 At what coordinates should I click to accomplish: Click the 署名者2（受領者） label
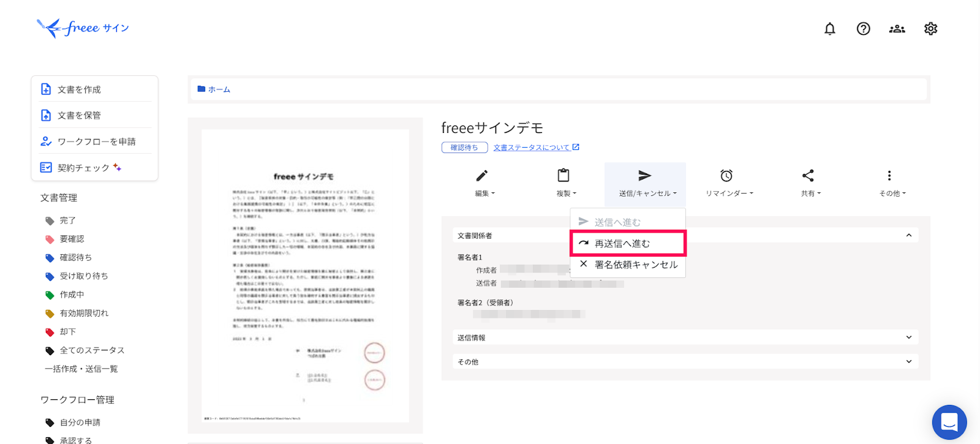pos(486,303)
